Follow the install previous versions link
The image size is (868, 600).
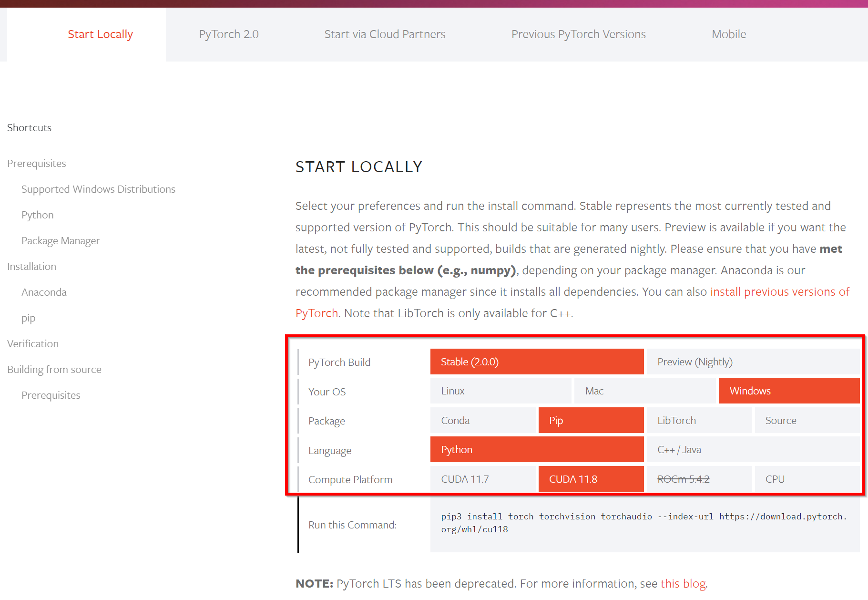tap(780, 291)
